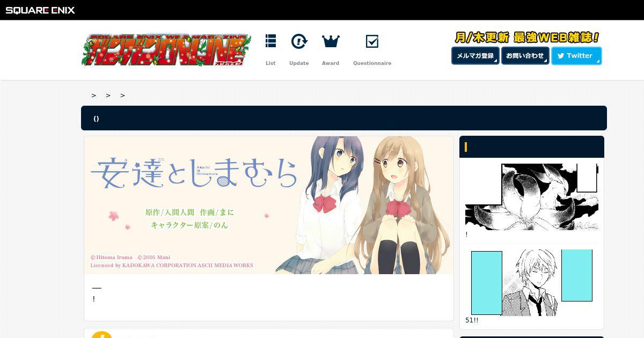Select the List menu label
The width and height of the screenshot is (644, 338).
(x=270, y=63)
